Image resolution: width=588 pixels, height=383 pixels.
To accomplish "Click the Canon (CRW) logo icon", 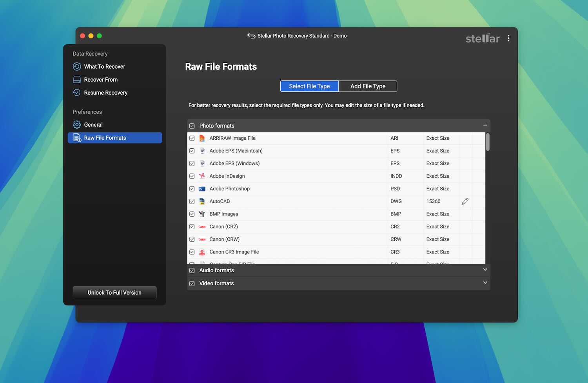I will tap(202, 239).
